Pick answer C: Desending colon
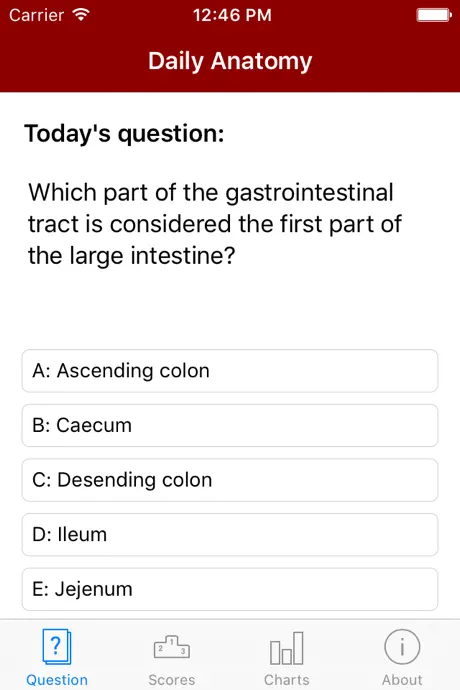This screenshot has height=690, width=460. [230, 480]
